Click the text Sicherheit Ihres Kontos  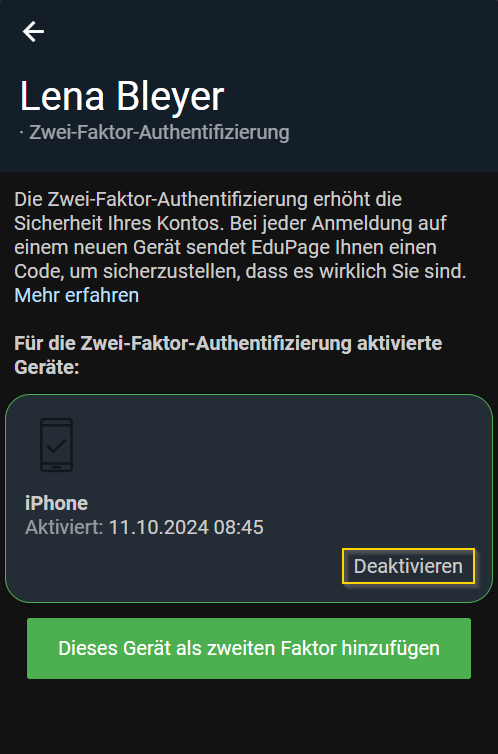tap(121, 223)
